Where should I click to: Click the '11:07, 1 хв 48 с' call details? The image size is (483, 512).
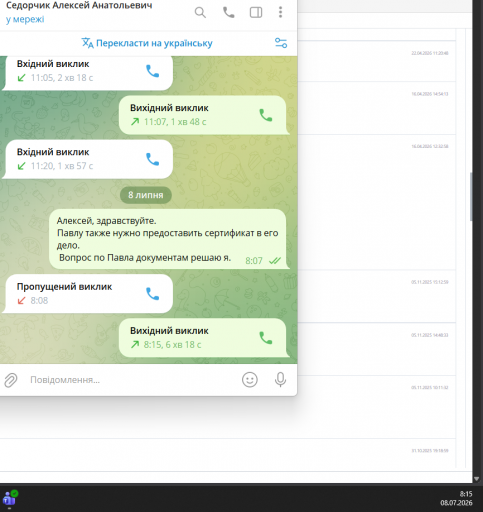(x=175, y=122)
